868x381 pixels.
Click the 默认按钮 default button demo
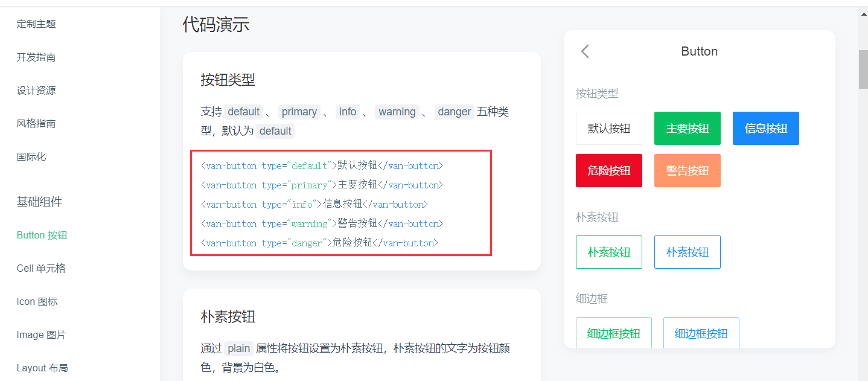point(608,128)
